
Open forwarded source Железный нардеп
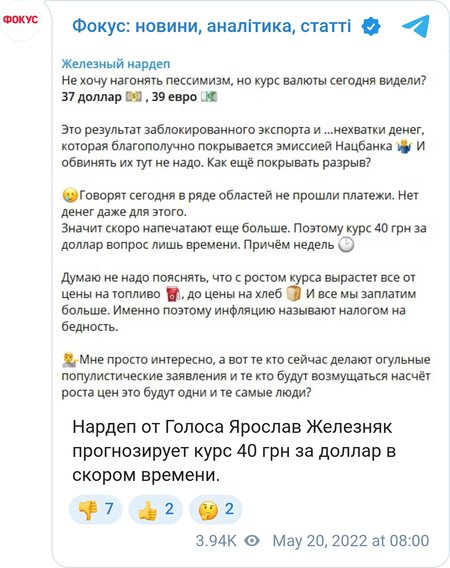(116, 64)
